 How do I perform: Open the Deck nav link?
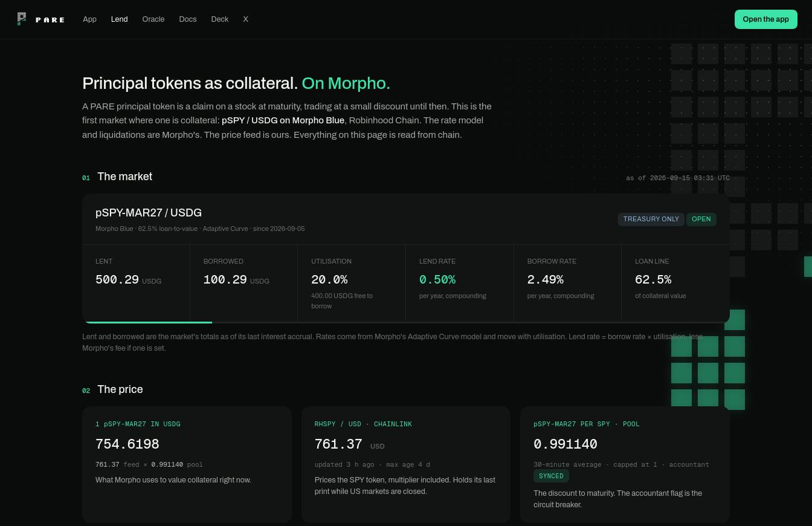(220, 19)
